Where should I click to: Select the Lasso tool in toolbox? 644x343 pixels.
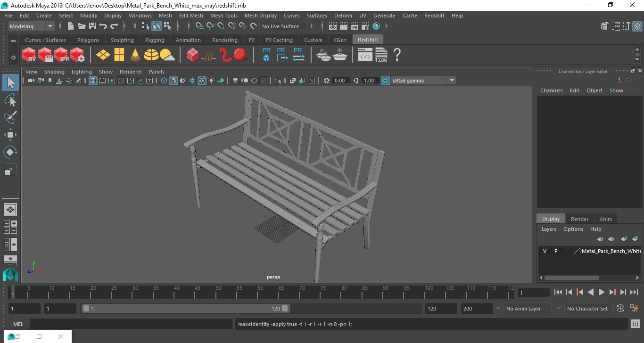(x=10, y=100)
